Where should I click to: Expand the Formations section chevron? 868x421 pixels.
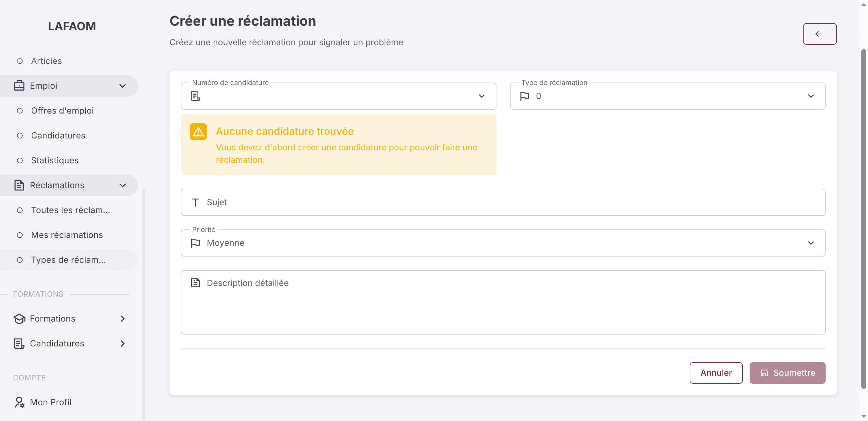click(x=123, y=318)
